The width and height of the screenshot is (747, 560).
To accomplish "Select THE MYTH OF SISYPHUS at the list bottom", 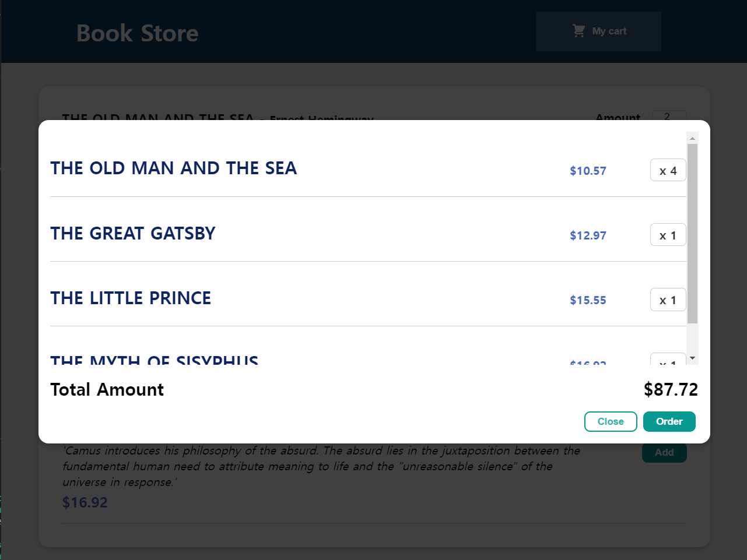I will click(154, 360).
